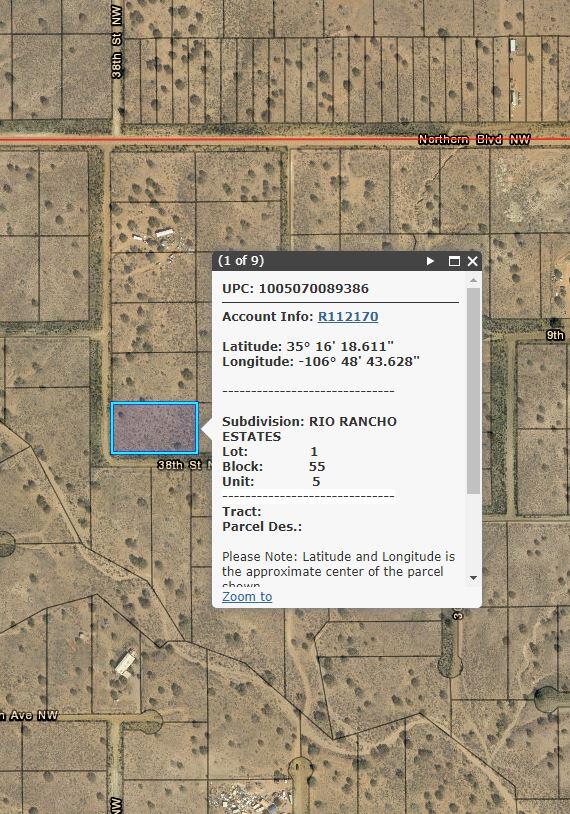Show the next parcel result in popup
This screenshot has width=570, height=814.
click(430, 261)
